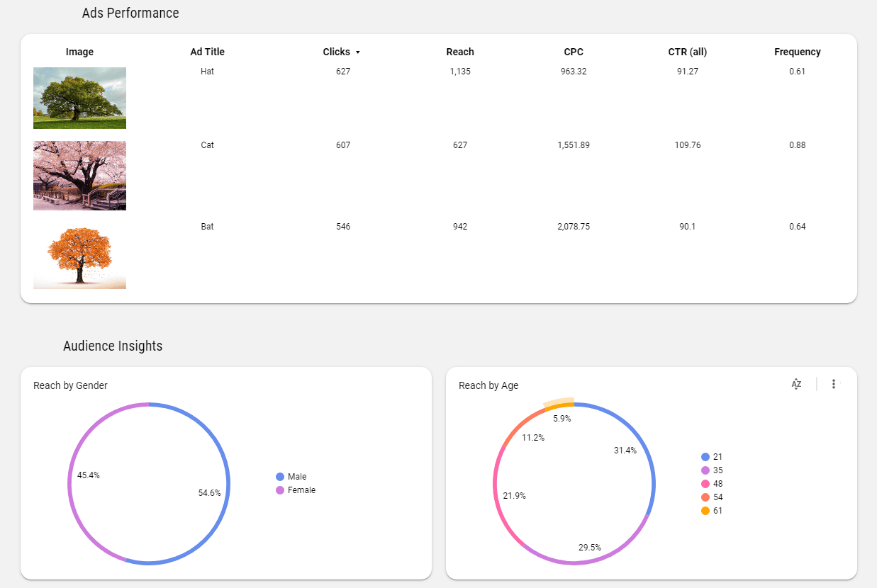877x588 pixels.
Task: Click the Female legend color dot
Action: point(280,490)
